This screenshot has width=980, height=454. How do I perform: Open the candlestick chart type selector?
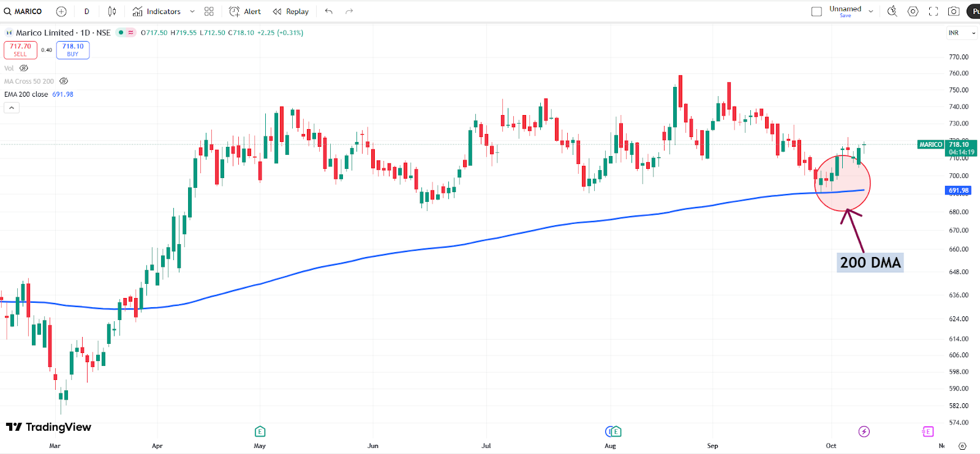[x=112, y=12]
